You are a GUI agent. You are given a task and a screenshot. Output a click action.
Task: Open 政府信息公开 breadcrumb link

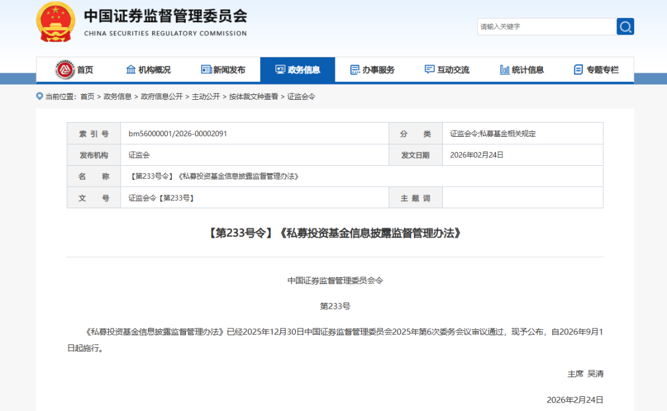[161, 97]
